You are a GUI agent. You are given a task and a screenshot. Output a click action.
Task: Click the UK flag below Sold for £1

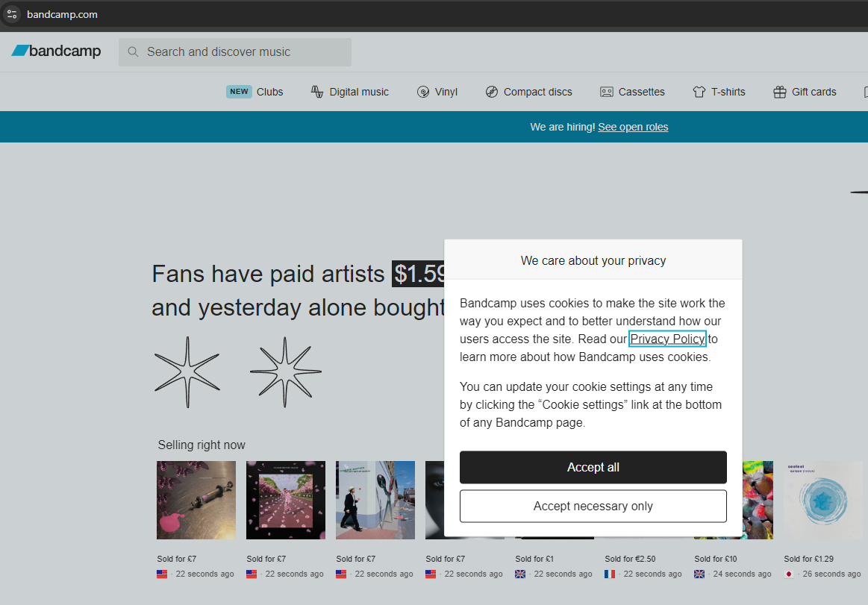click(x=520, y=574)
